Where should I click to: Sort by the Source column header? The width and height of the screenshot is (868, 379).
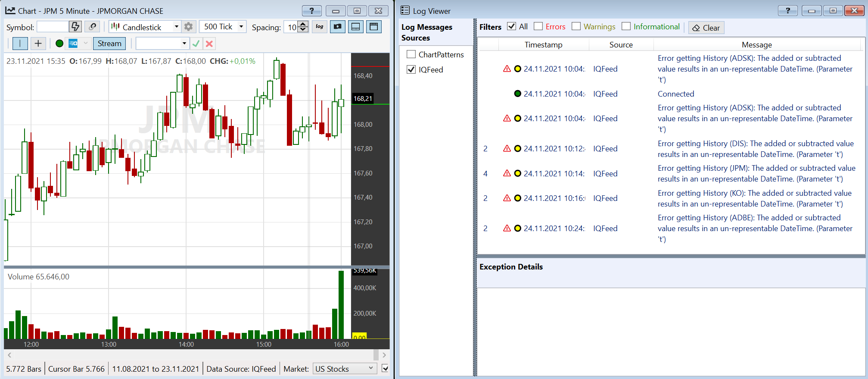click(621, 44)
